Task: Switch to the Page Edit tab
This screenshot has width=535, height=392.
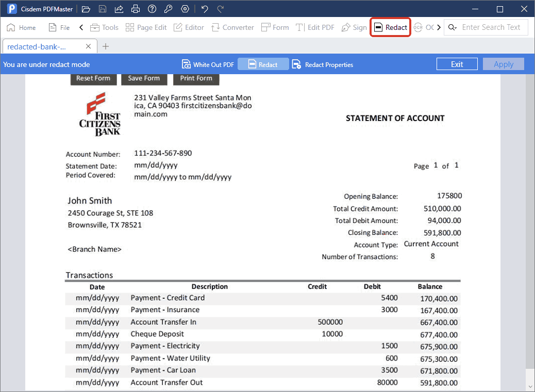Action: click(x=146, y=28)
